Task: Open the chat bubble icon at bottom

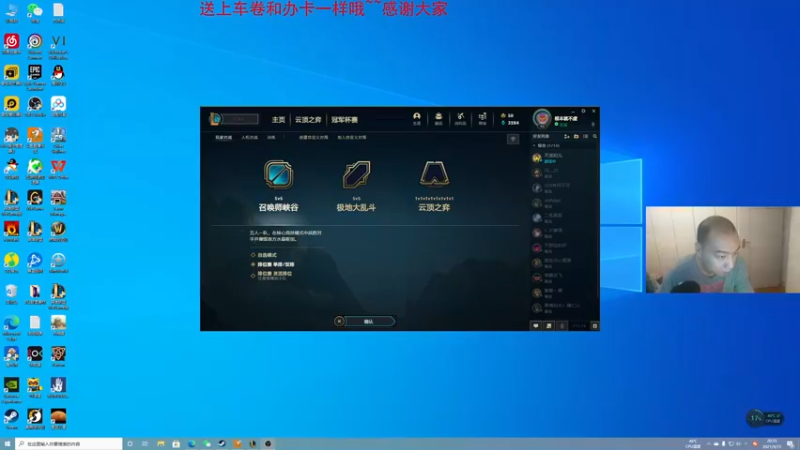Action: tap(536, 326)
